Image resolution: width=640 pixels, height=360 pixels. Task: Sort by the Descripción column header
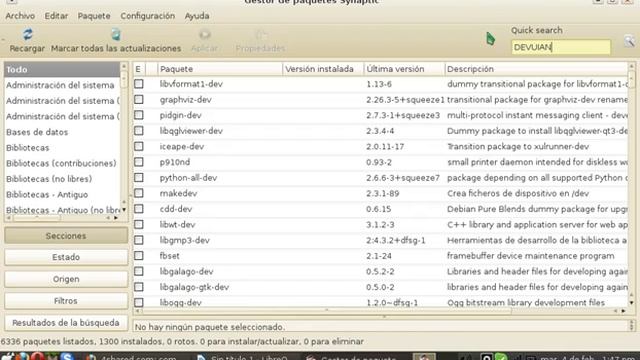(x=536, y=69)
